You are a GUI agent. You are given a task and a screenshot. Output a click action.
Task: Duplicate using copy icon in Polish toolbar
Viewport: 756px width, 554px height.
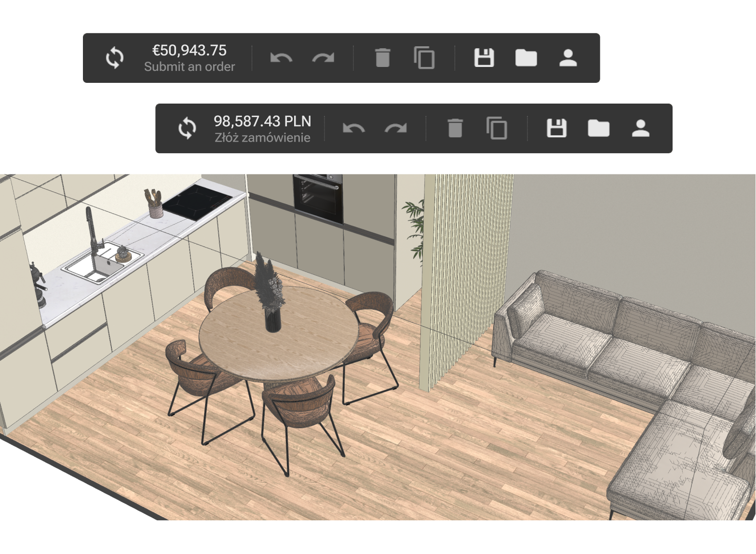(497, 129)
